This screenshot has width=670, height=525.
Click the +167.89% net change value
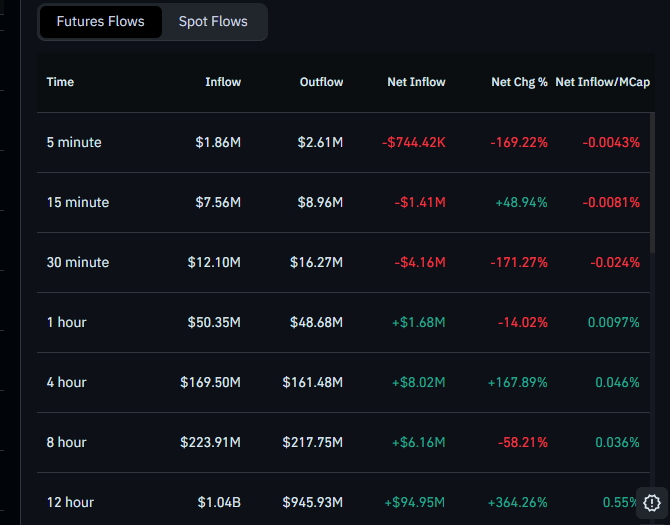pyautogui.click(x=517, y=382)
